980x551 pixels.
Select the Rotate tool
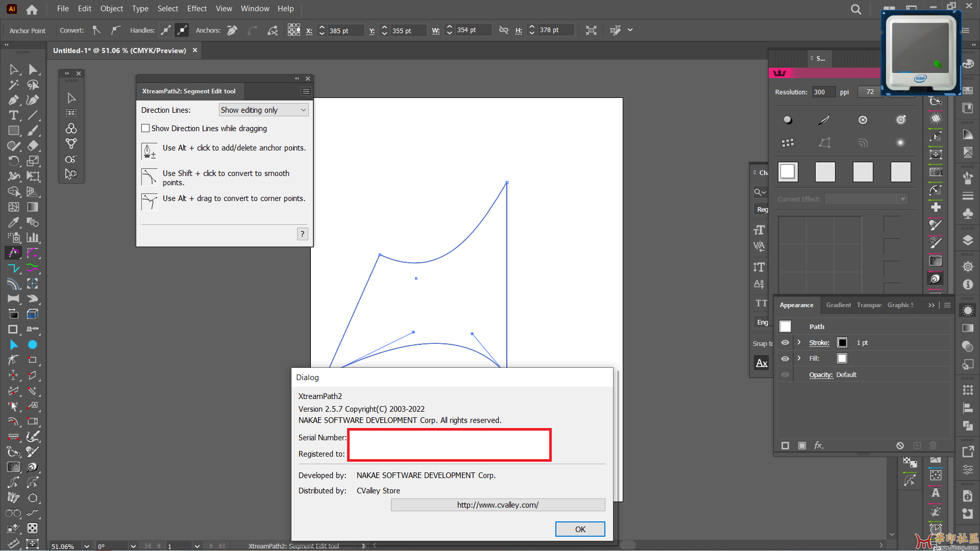[x=14, y=161]
